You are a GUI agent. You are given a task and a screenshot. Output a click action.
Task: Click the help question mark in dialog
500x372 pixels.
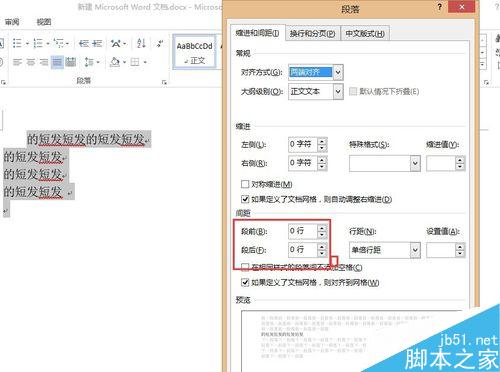point(440,7)
